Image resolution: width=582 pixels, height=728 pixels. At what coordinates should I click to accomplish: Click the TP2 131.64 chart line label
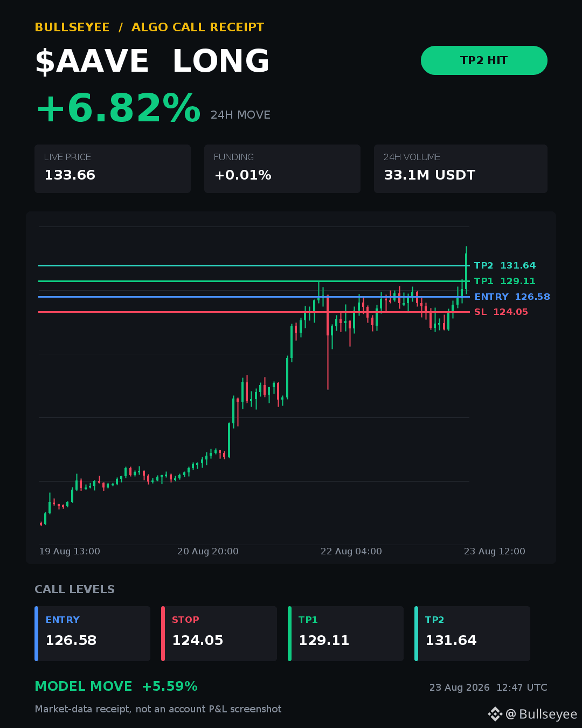pyautogui.click(x=505, y=265)
